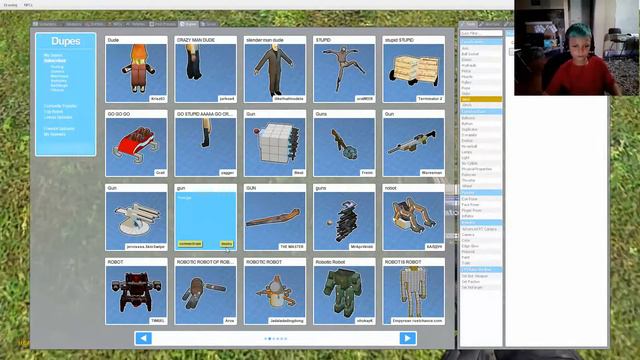Screen dimensions: 640x360
Task: Select the STUPID dancing figure dupe
Action: click(x=344, y=69)
